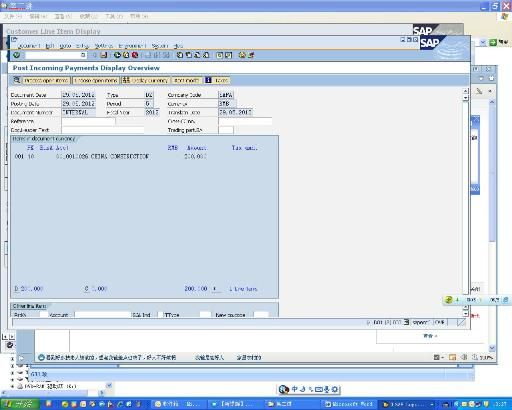This screenshot has width=512, height=410.
Task: Click the Display currency button
Action: 145,80
